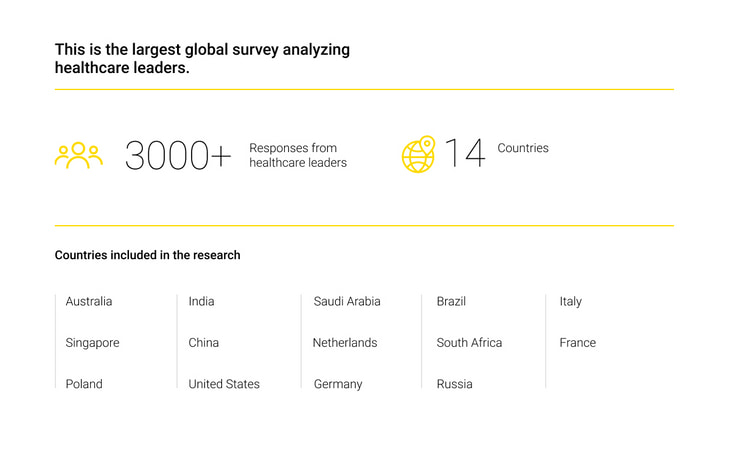This screenshot has height=449, width=730.
Task: Select Russia in the countries list
Action: [454, 384]
